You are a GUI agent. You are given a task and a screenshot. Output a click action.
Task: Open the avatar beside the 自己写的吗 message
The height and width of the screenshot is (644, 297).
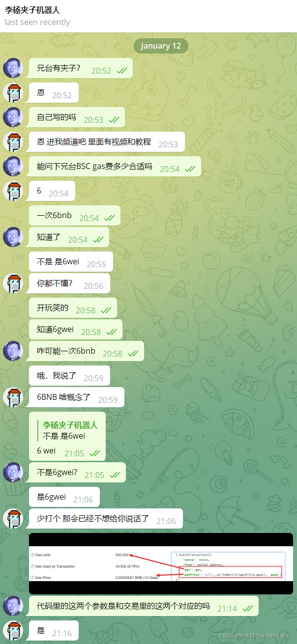coord(13,117)
